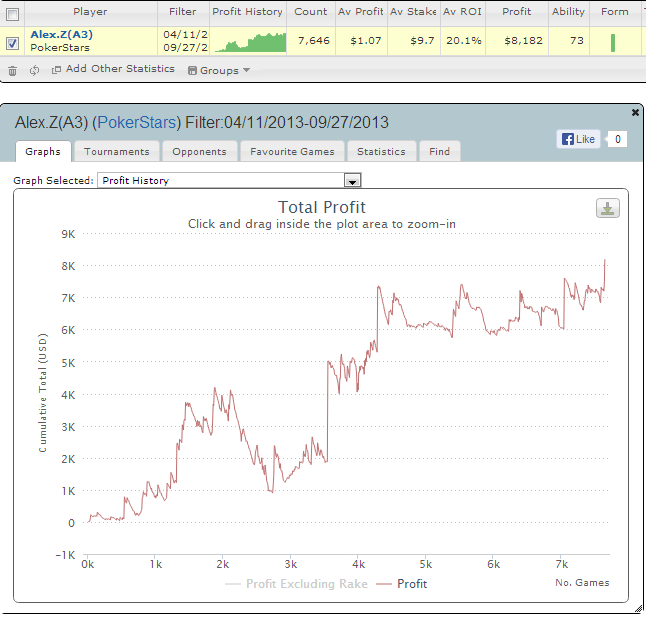This screenshot has height=617, width=646.
Task: Open the Graph Selected dropdown arrow
Action: point(352,181)
